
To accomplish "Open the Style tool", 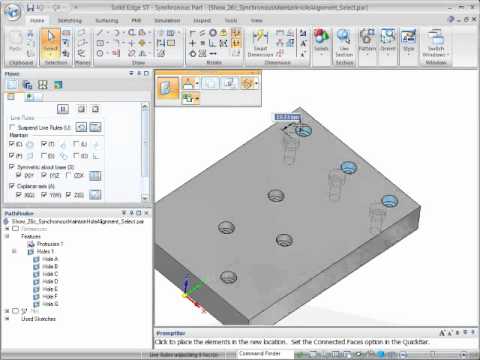I will [x=408, y=42].
